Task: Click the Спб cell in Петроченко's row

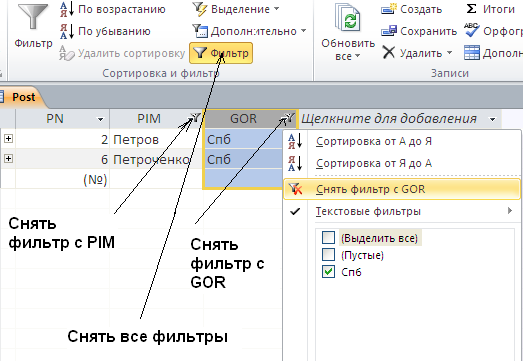Action: pos(243,159)
